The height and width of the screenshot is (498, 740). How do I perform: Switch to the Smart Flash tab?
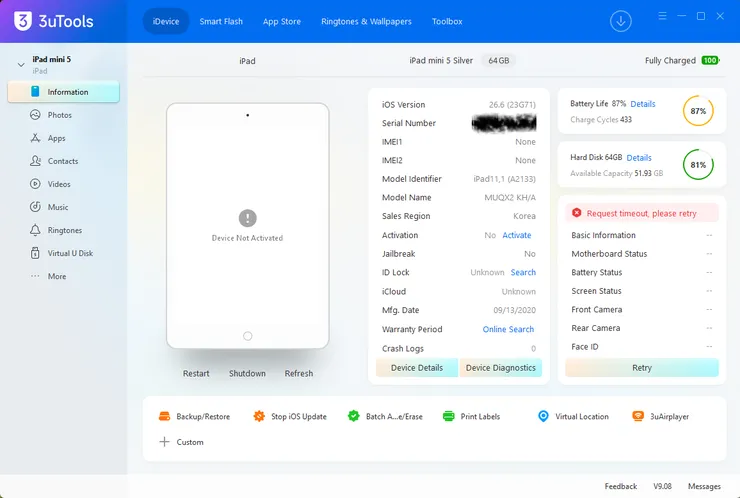click(221, 21)
